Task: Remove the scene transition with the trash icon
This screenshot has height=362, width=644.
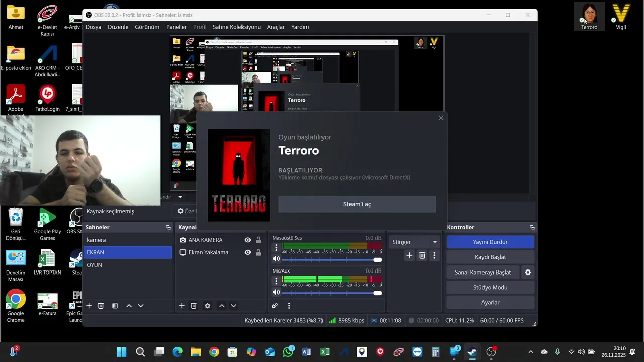Action: click(422, 255)
